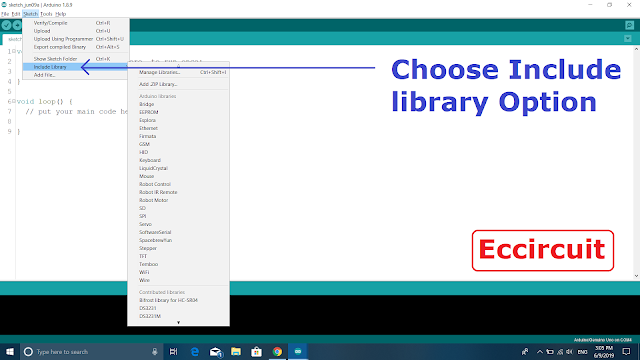Open the Help menu
640x360 pixels.
[60, 14]
